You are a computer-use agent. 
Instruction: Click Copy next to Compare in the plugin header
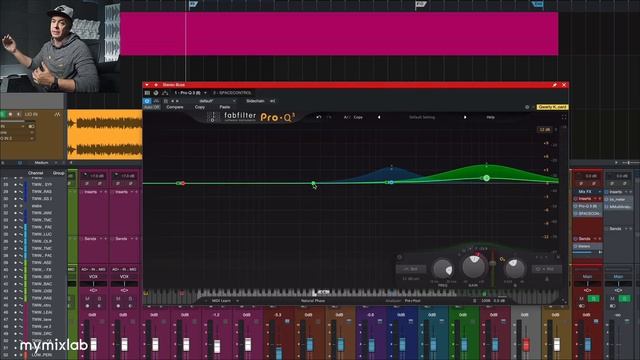click(200, 107)
